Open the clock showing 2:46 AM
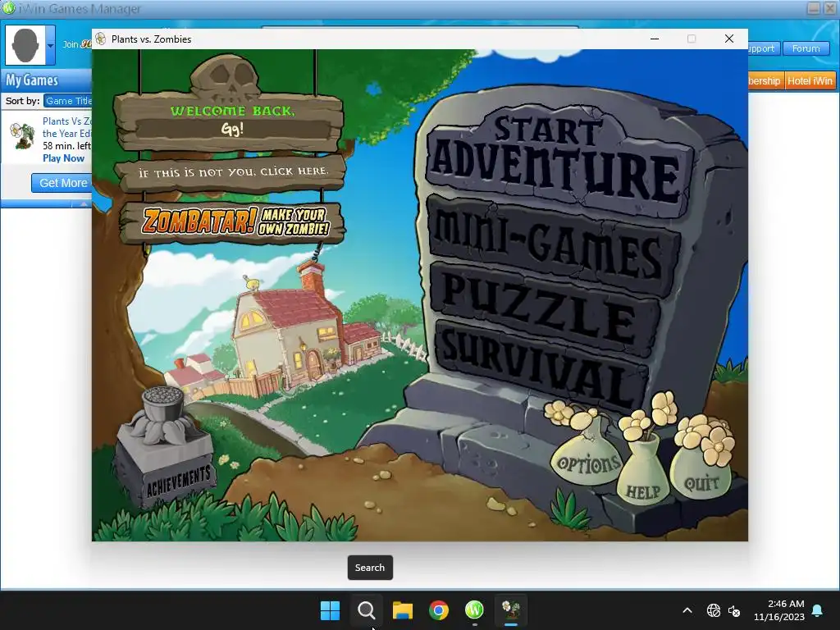The height and width of the screenshot is (630, 840). coord(779,610)
